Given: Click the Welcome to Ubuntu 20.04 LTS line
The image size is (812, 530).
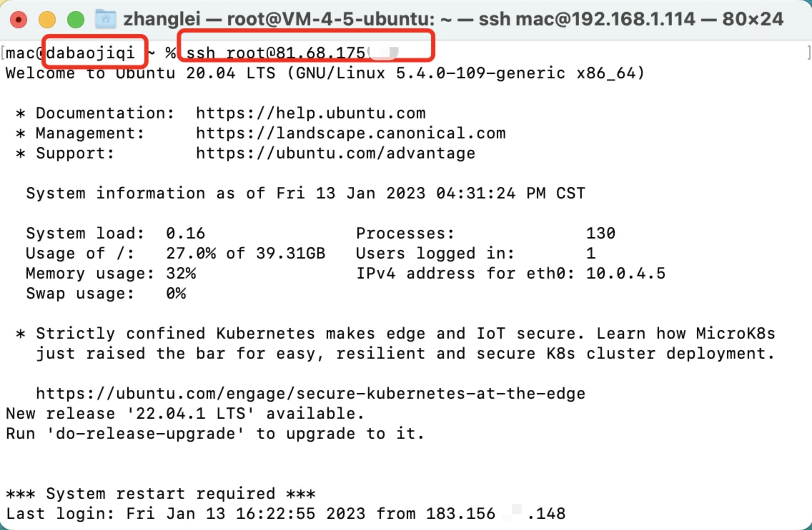Looking at the screenshot, I should pyautogui.click(x=325, y=73).
